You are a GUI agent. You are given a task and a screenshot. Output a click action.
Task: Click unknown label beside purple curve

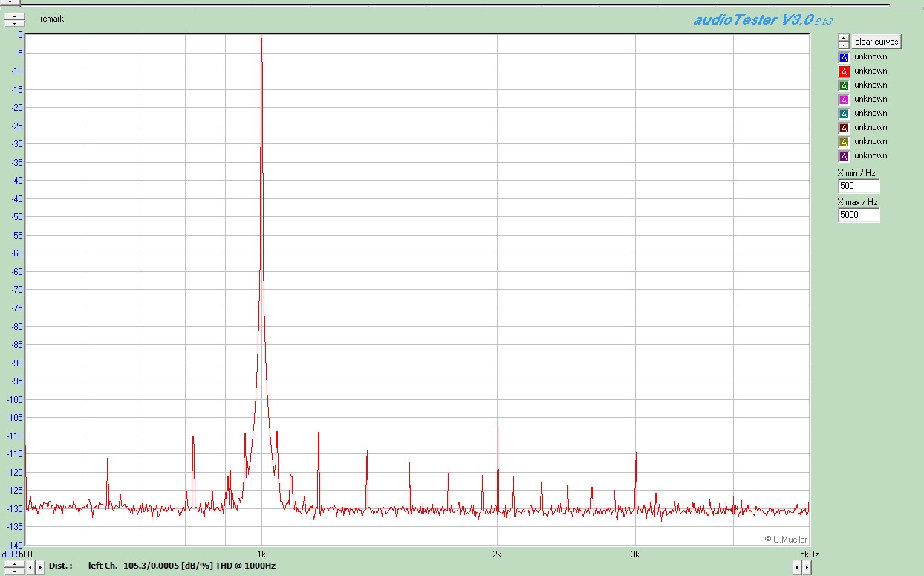point(871,156)
